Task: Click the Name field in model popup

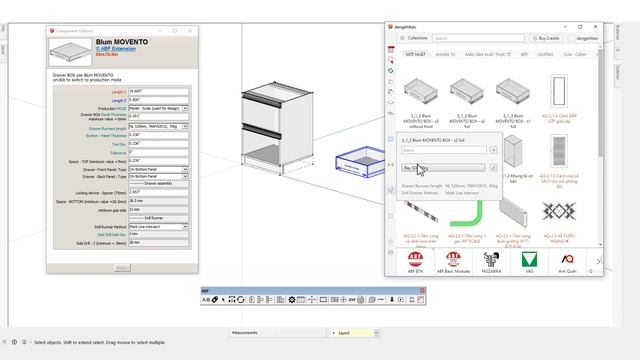Action: tap(444, 150)
